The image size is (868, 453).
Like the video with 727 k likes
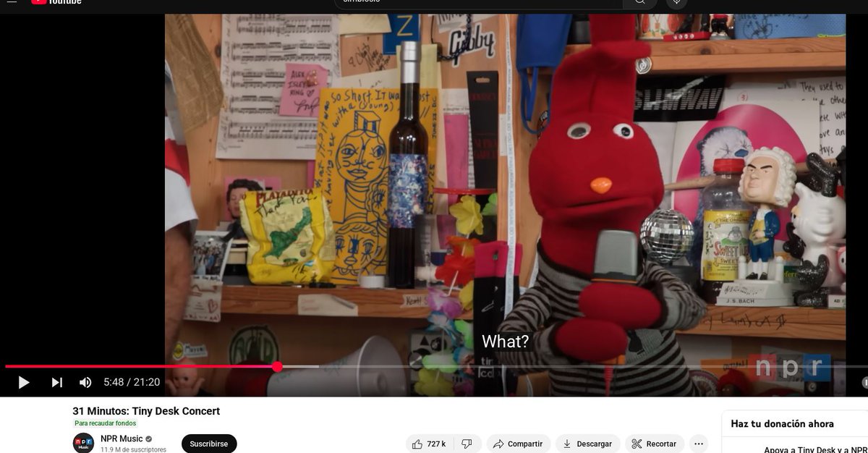pos(430,444)
